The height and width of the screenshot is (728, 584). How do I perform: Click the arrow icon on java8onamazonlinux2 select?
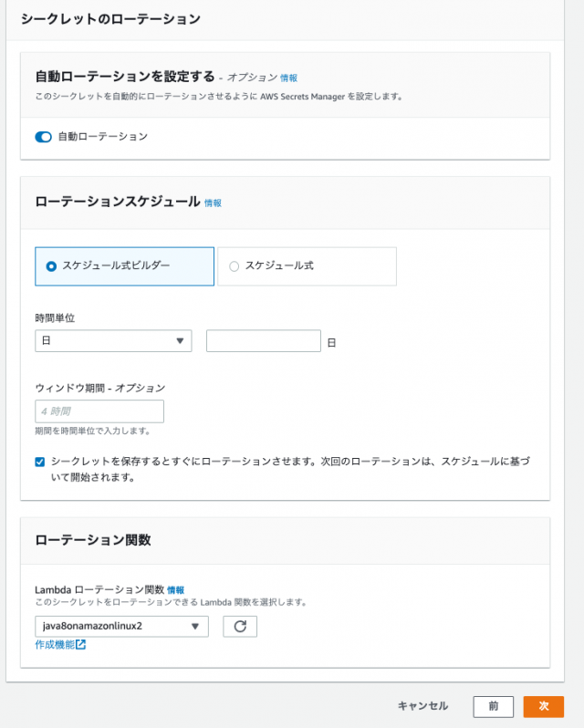point(195,627)
